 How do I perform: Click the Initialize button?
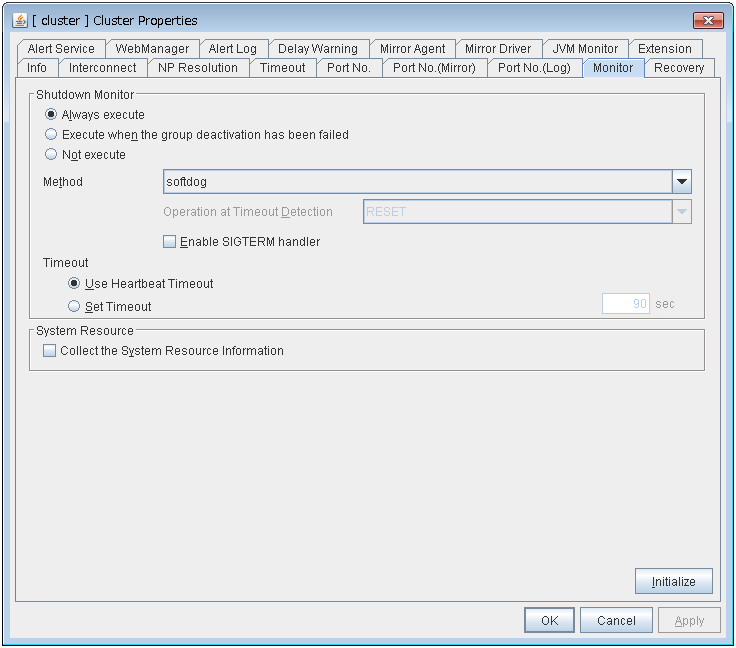coord(673,581)
